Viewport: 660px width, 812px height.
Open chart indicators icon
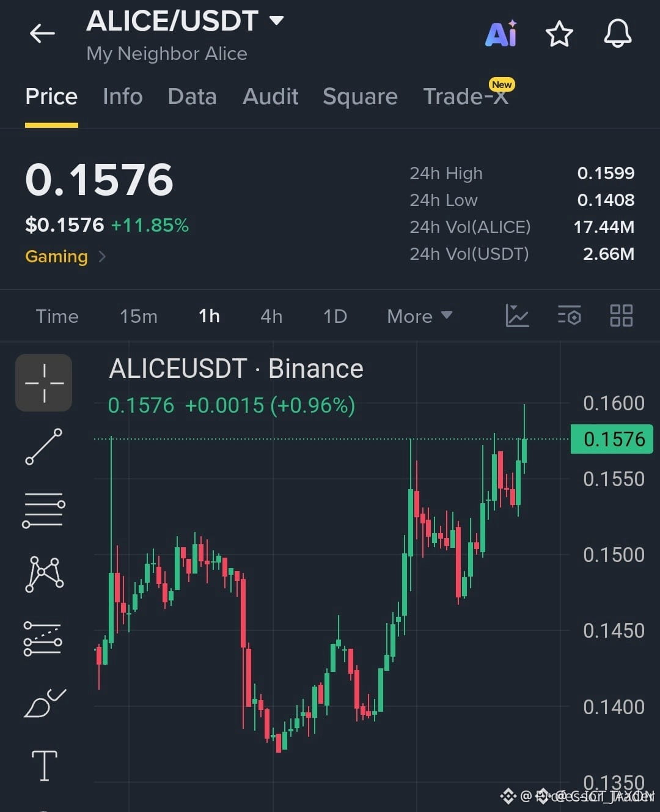pyautogui.click(x=517, y=316)
